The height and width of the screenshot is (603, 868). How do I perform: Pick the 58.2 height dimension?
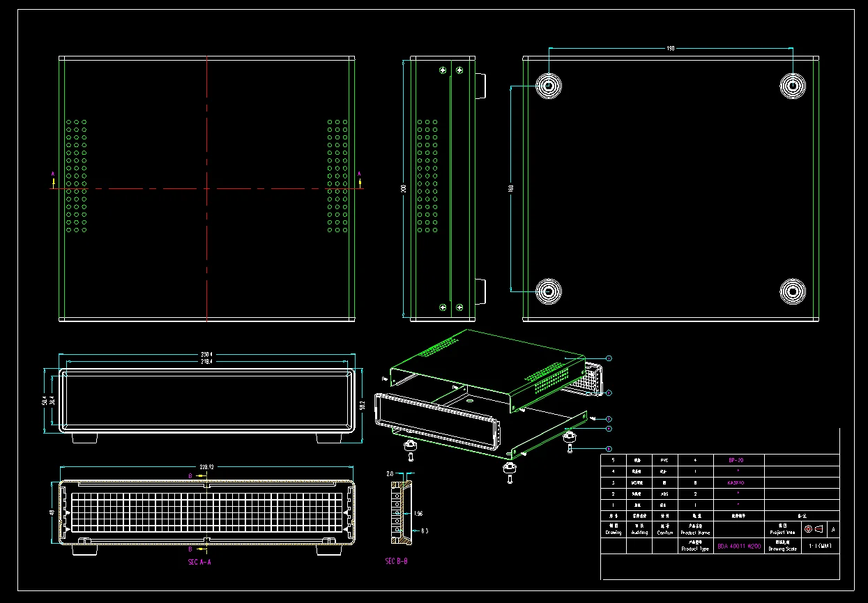point(363,405)
